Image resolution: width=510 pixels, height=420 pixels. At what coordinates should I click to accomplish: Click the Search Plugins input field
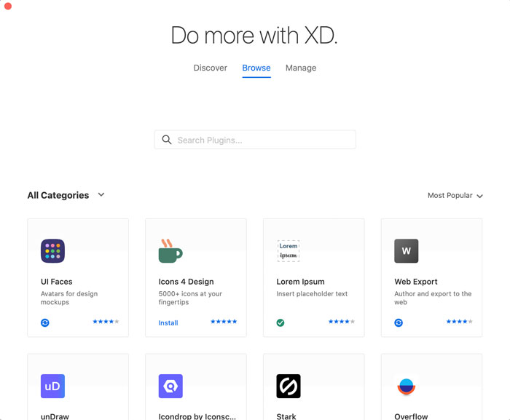pos(255,140)
